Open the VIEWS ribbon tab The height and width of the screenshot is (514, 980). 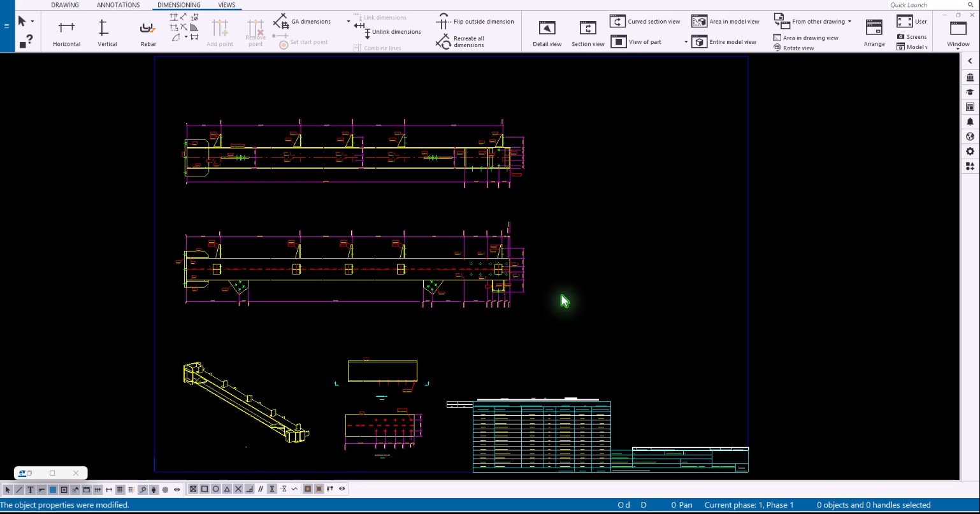tap(226, 5)
